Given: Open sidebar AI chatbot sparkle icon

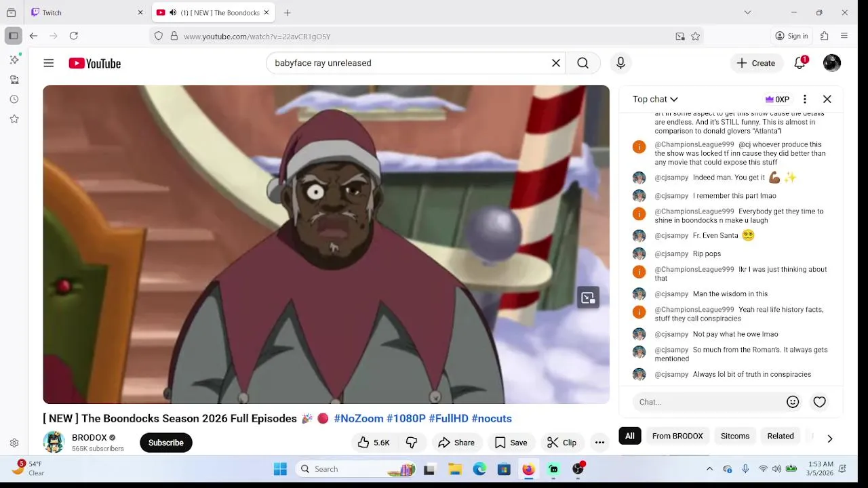Looking at the screenshot, I should click(14, 60).
